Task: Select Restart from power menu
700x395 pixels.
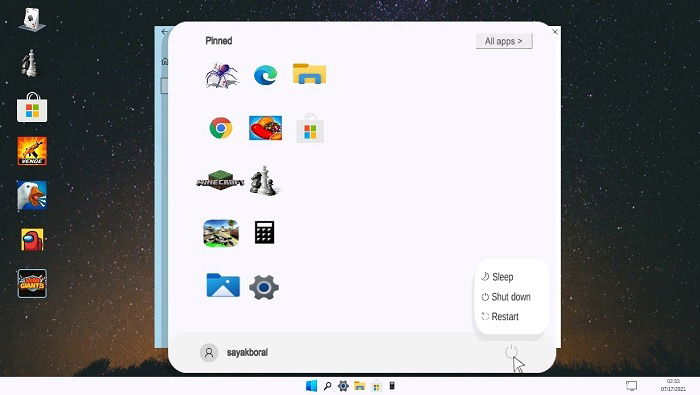Action: point(500,316)
